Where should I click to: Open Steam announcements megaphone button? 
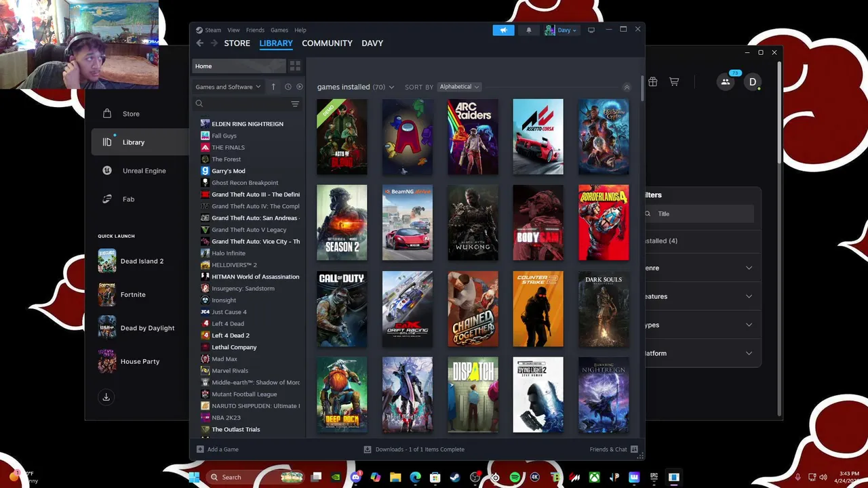point(503,30)
